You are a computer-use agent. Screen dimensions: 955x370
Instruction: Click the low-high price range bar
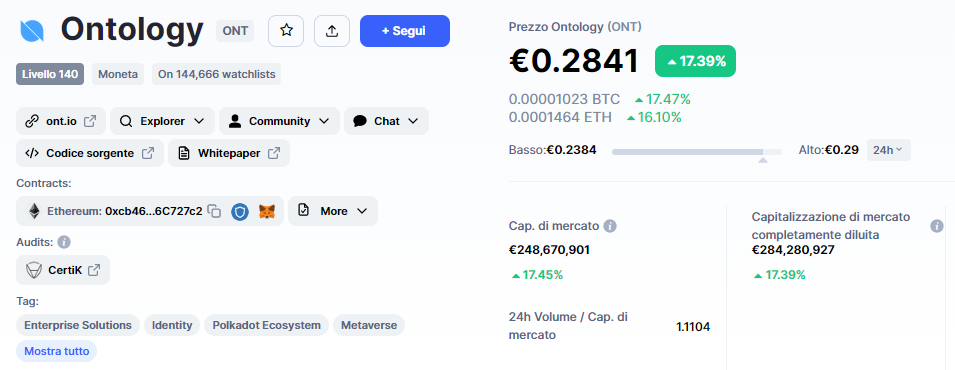tap(697, 151)
